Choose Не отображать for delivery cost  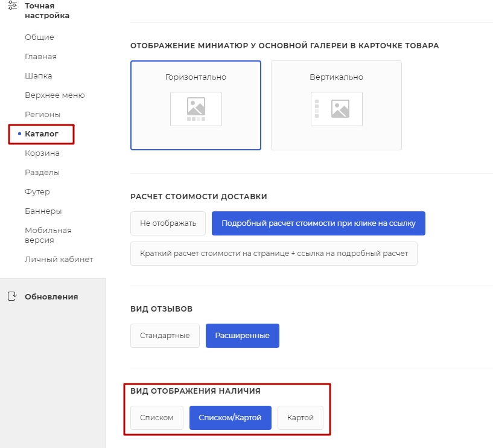[168, 223]
